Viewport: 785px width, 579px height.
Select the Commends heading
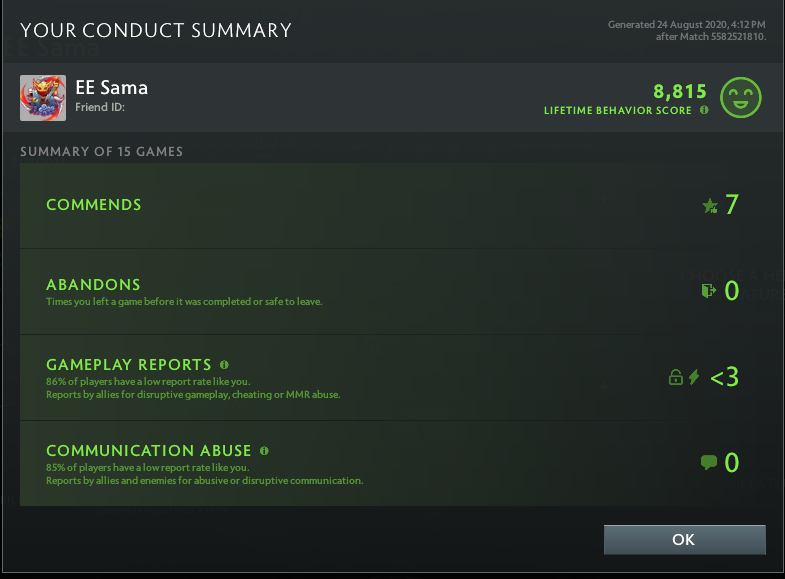(x=94, y=205)
